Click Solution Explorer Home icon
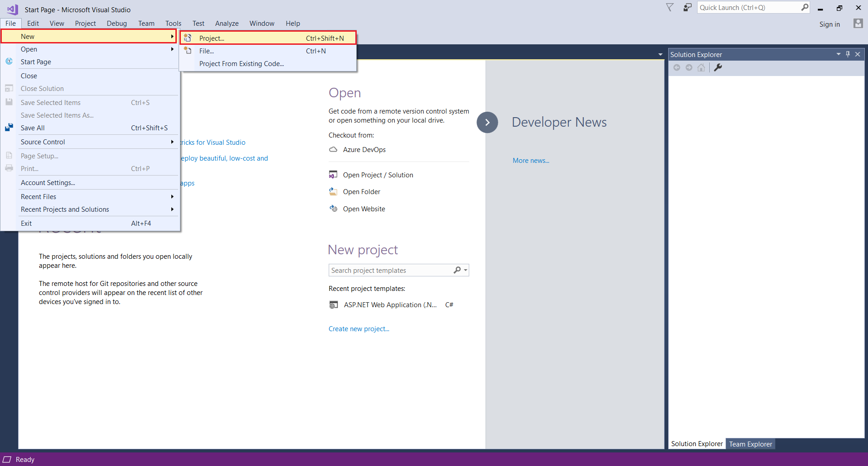 point(701,67)
